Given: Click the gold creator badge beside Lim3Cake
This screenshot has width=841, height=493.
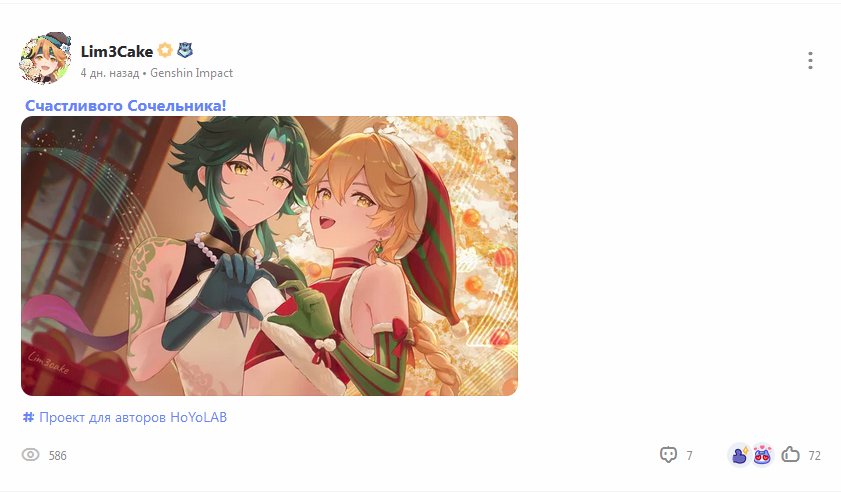Looking at the screenshot, I should 165,50.
